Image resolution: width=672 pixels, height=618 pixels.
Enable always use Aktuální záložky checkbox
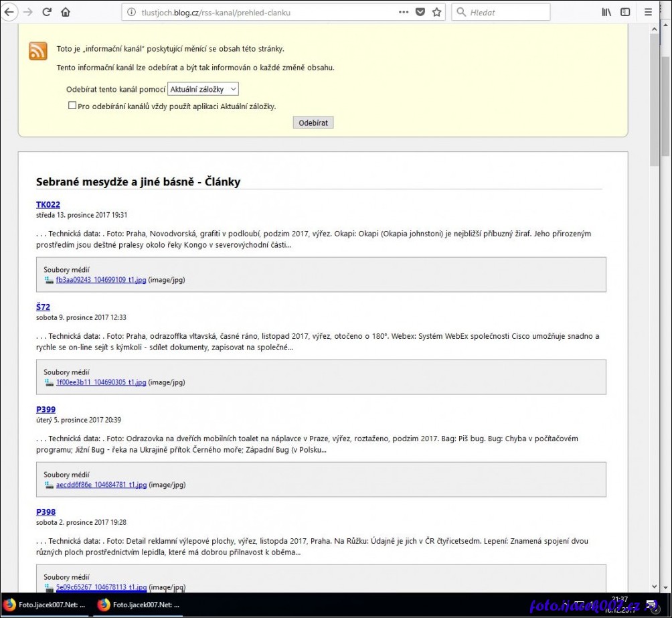72,106
